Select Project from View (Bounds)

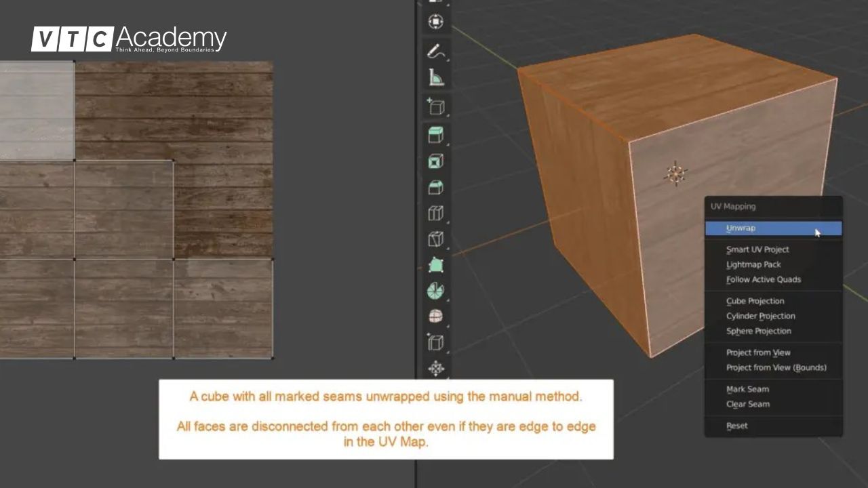[776, 367]
